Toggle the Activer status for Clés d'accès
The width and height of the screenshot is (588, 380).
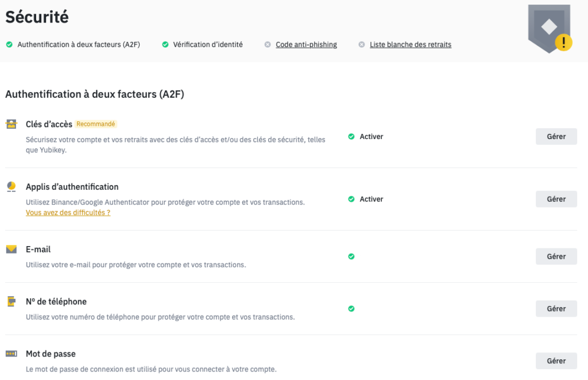(365, 136)
